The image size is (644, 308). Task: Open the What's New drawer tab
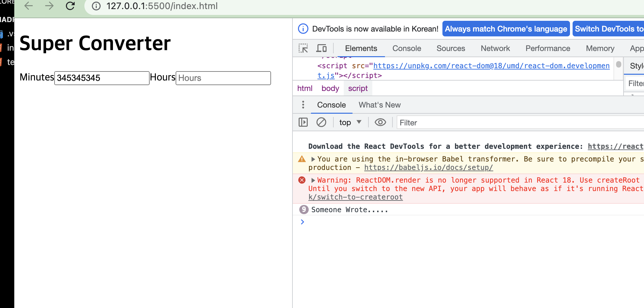[379, 105]
